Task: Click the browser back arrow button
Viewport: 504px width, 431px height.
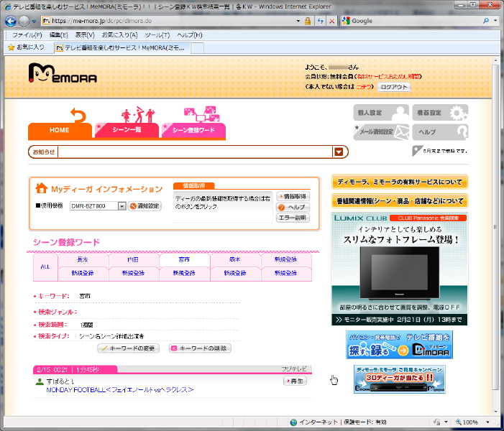Action: point(12,21)
